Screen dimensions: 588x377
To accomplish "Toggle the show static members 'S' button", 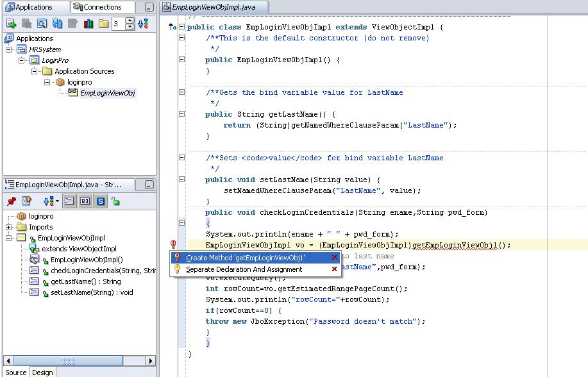I will pos(101,201).
